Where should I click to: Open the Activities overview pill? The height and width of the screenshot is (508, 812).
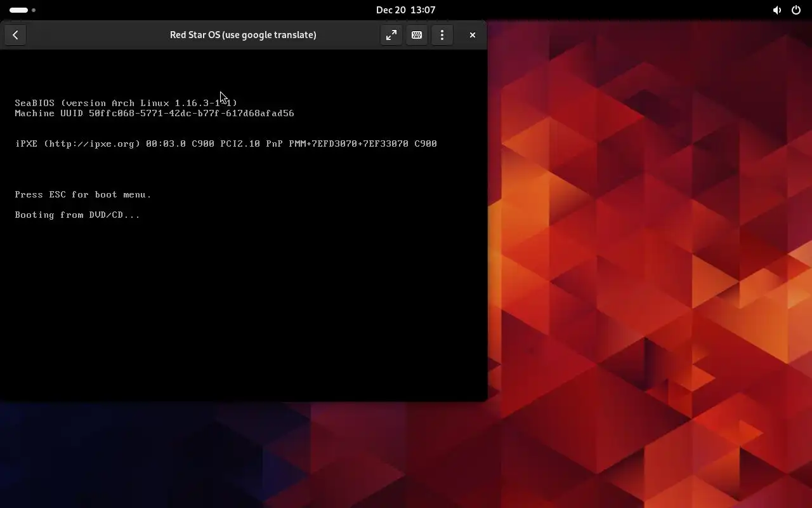[x=23, y=10]
